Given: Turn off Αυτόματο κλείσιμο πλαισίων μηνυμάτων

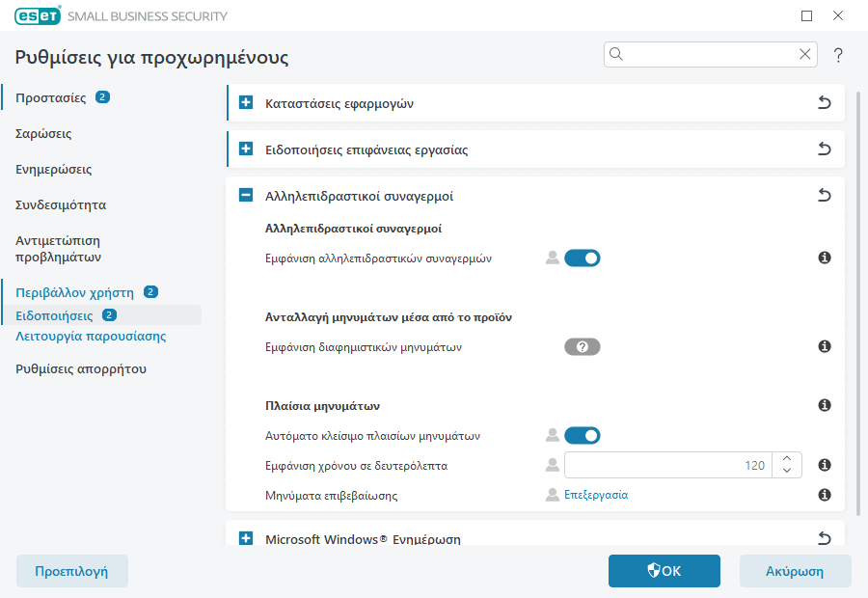Looking at the screenshot, I should pos(583,436).
